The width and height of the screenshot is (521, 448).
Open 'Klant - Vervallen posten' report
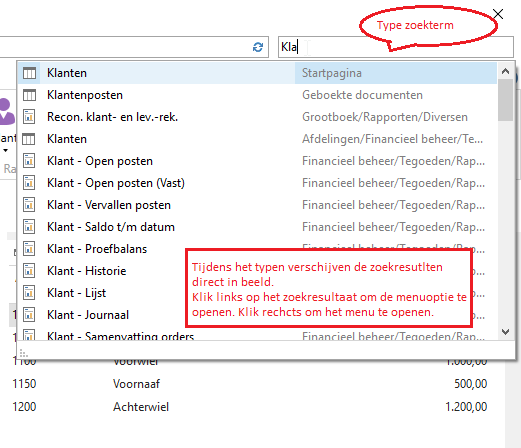pos(257,205)
